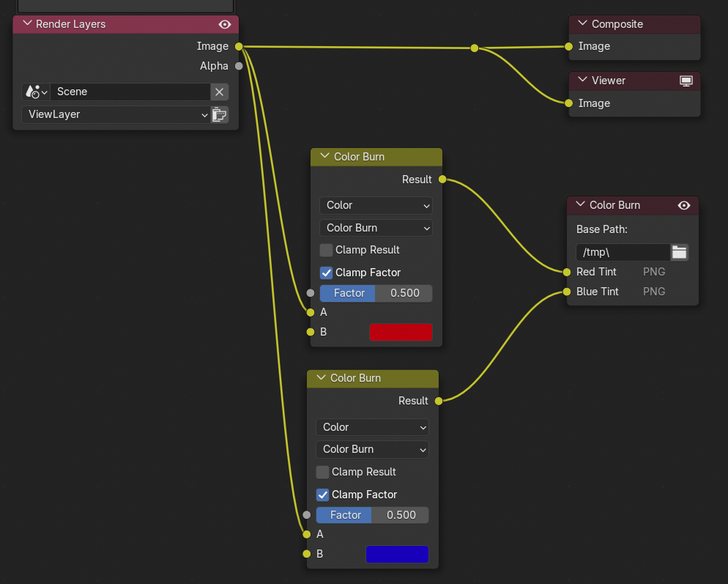
Task: Enable Clamp Result in the upper Color Burn node
Action: [327, 250]
